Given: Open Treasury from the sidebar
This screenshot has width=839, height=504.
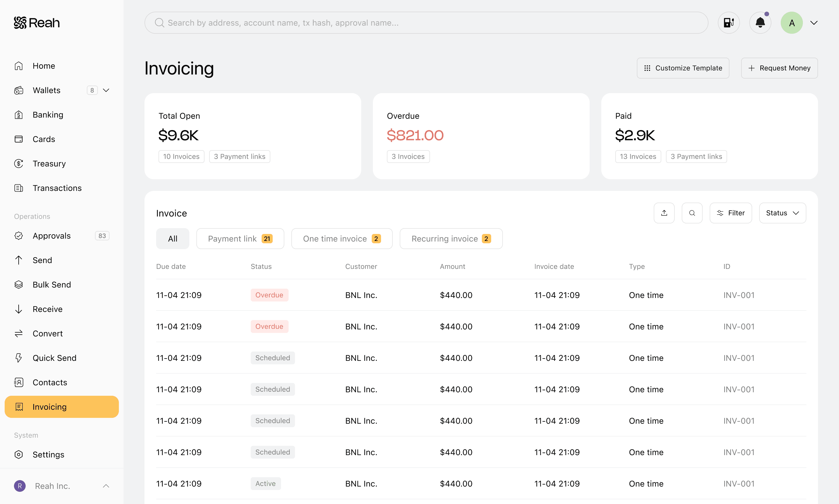Looking at the screenshot, I should pos(49,164).
